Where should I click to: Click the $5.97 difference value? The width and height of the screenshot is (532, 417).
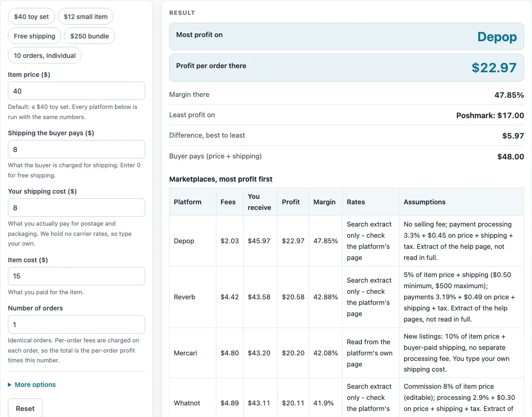point(513,136)
